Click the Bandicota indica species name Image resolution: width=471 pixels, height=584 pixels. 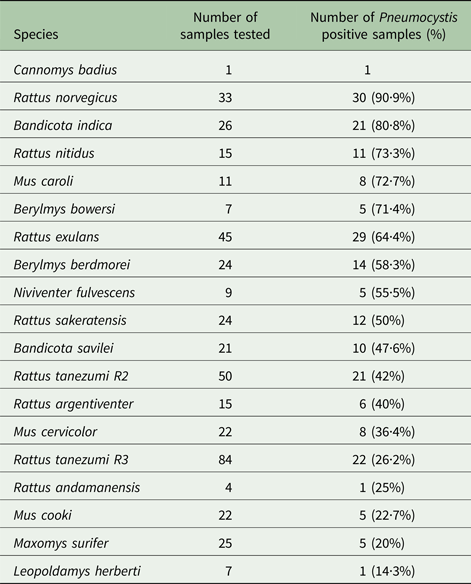pos(63,126)
